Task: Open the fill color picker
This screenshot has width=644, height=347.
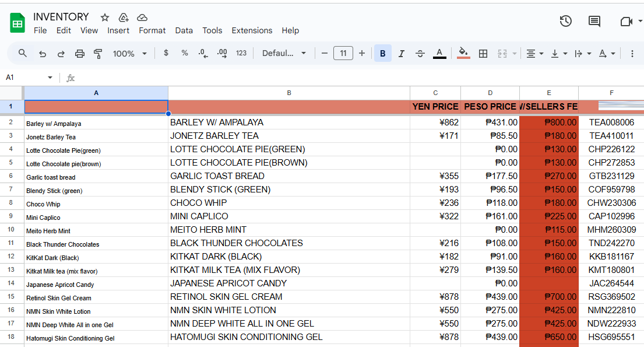Action: coord(463,54)
